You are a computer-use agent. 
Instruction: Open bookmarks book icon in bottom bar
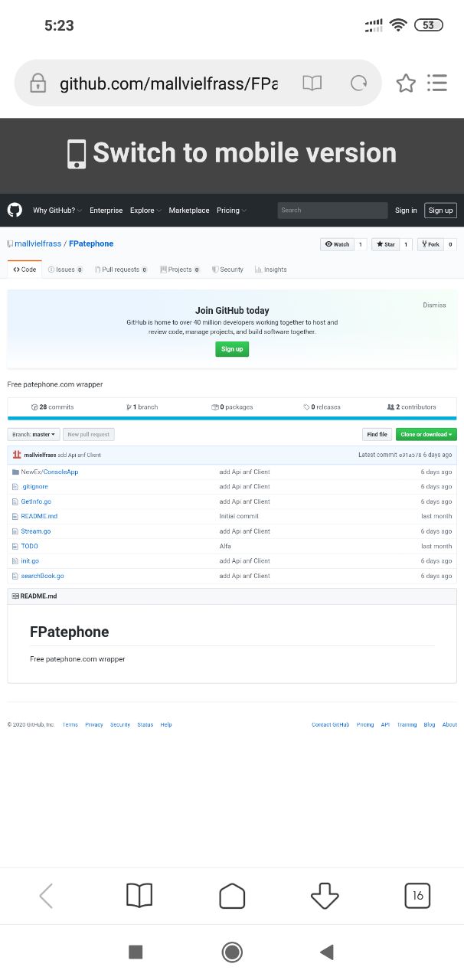139,895
